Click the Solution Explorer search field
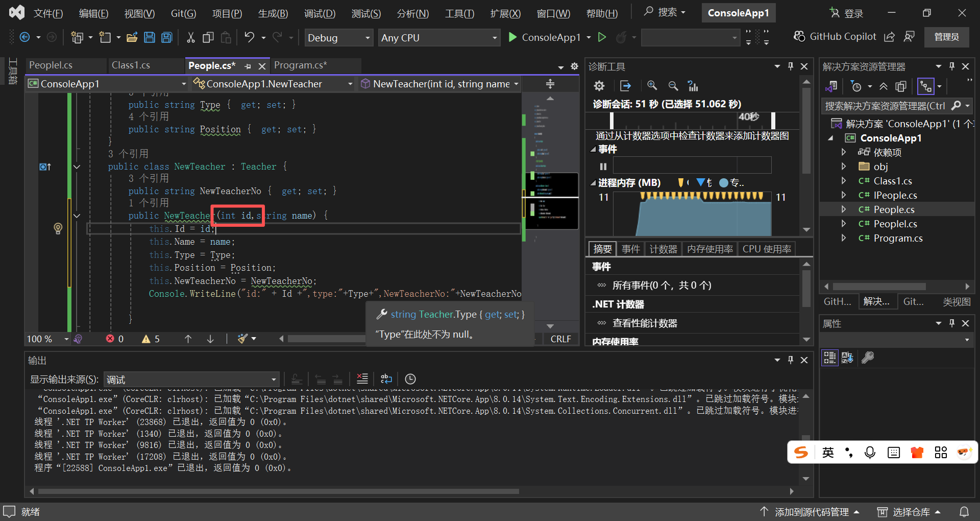Screen dimensions: 980x521 click(x=896, y=106)
